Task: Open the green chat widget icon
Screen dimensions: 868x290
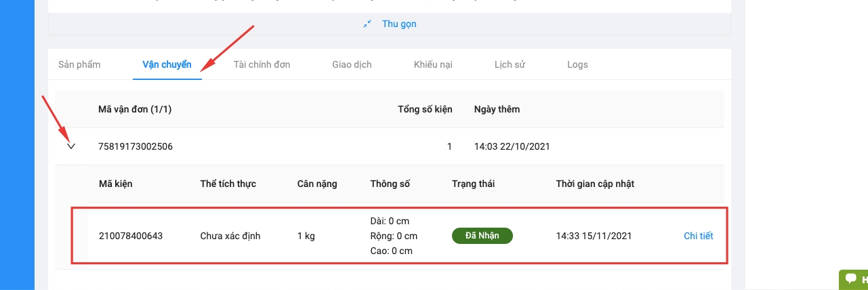Action: point(851,279)
